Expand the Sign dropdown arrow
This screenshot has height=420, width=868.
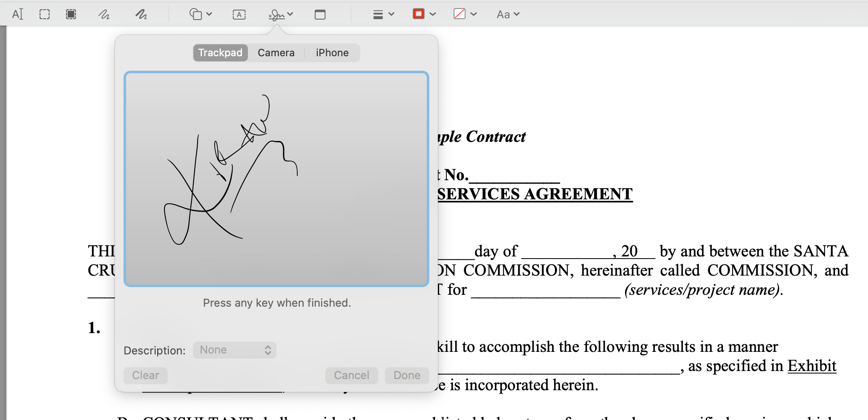pos(290,14)
